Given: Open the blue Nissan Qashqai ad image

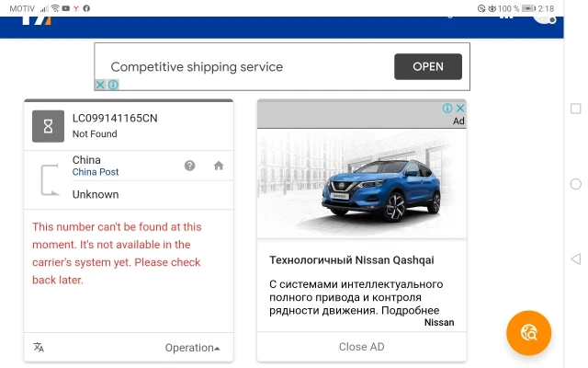Looking at the screenshot, I should click(x=361, y=184).
